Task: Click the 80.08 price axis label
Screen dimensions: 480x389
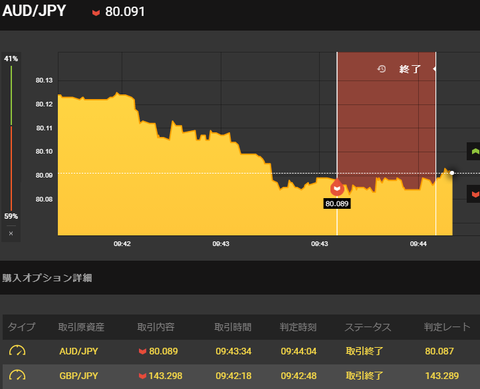Action: [x=44, y=199]
